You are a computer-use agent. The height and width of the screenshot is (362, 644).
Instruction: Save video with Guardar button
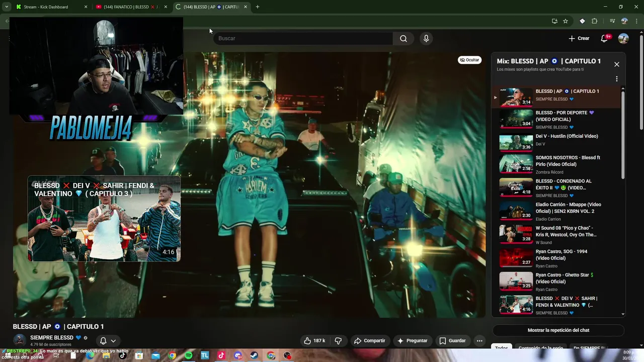pos(452,340)
